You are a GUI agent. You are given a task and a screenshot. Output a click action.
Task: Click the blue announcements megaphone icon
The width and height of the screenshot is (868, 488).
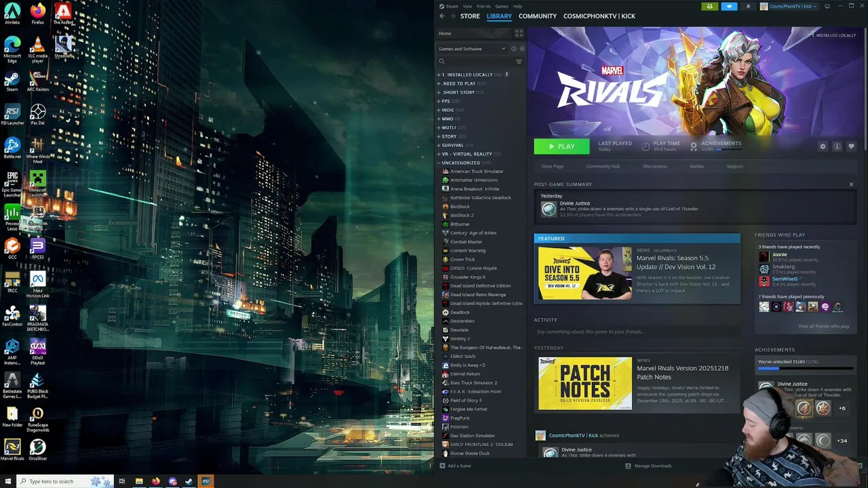(x=729, y=6)
